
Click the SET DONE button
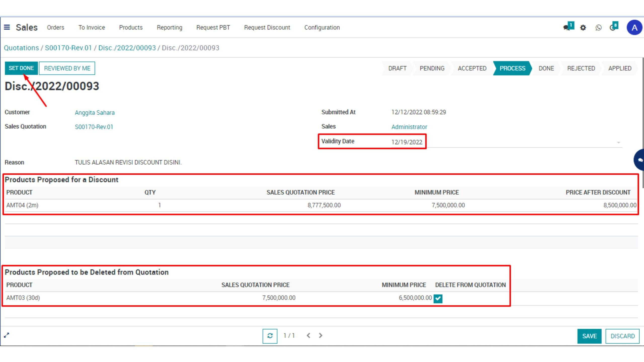coord(21,68)
